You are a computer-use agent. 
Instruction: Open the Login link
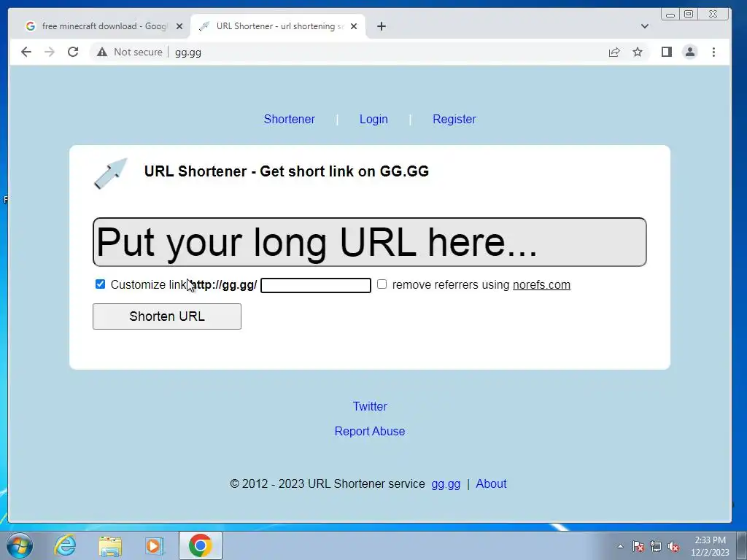coord(373,119)
